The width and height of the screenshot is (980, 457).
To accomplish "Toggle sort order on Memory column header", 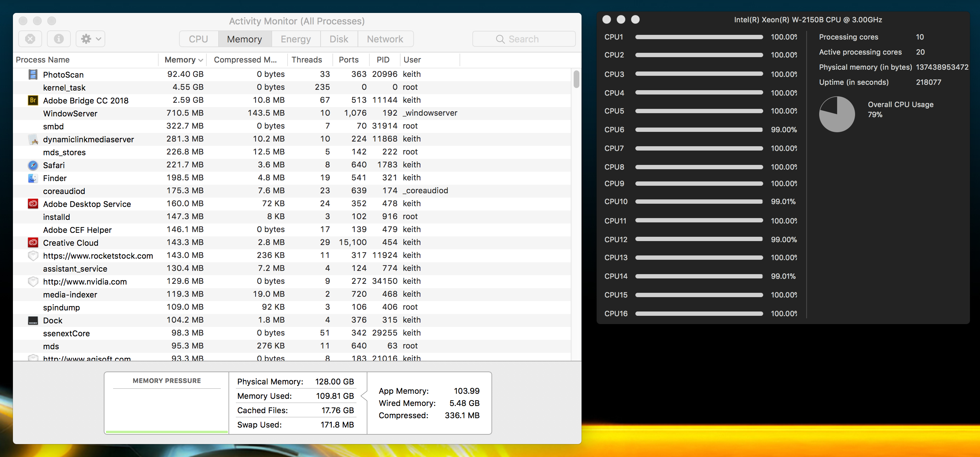I will [x=183, y=60].
